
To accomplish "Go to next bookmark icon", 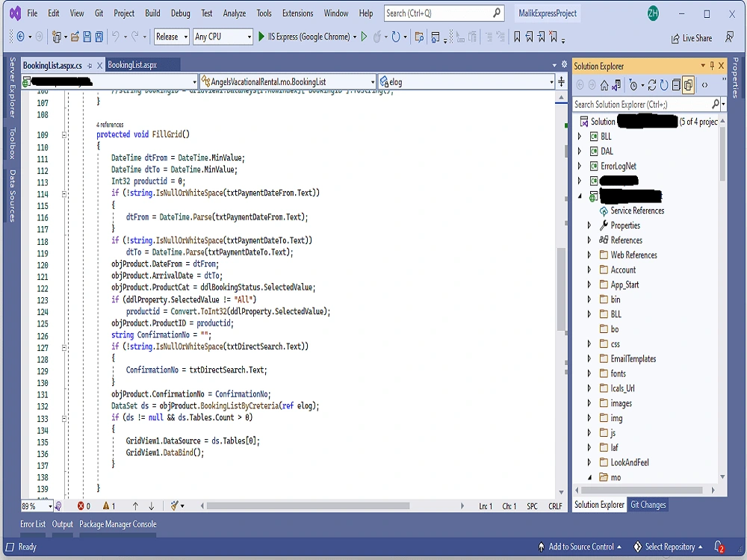I will (541, 37).
